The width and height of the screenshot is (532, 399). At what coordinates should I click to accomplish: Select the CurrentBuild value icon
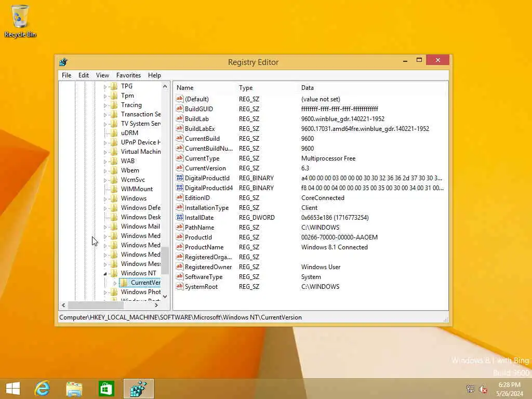(179, 138)
